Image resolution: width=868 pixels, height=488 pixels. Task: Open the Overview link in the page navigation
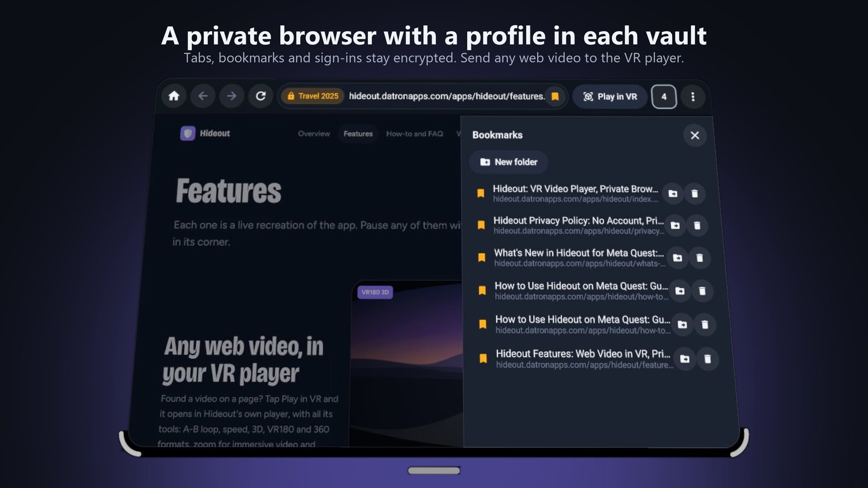tap(314, 134)
